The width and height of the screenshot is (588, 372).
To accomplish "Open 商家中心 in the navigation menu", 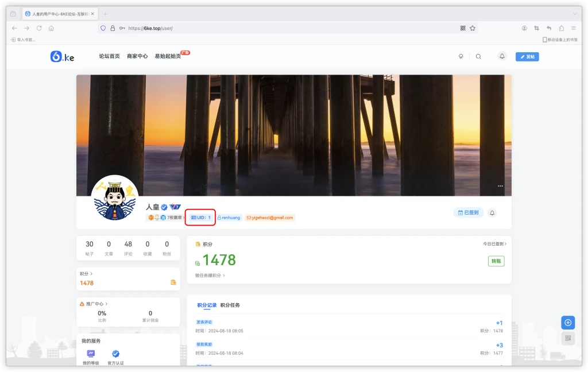I will [137, 56].
